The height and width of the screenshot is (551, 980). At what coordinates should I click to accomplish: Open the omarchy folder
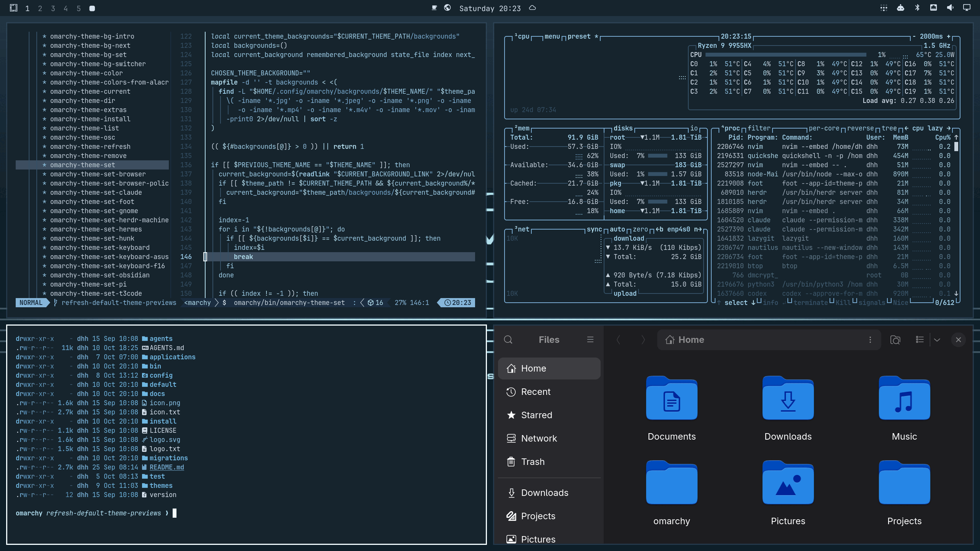pyautogui.click(x=671, y=493)
